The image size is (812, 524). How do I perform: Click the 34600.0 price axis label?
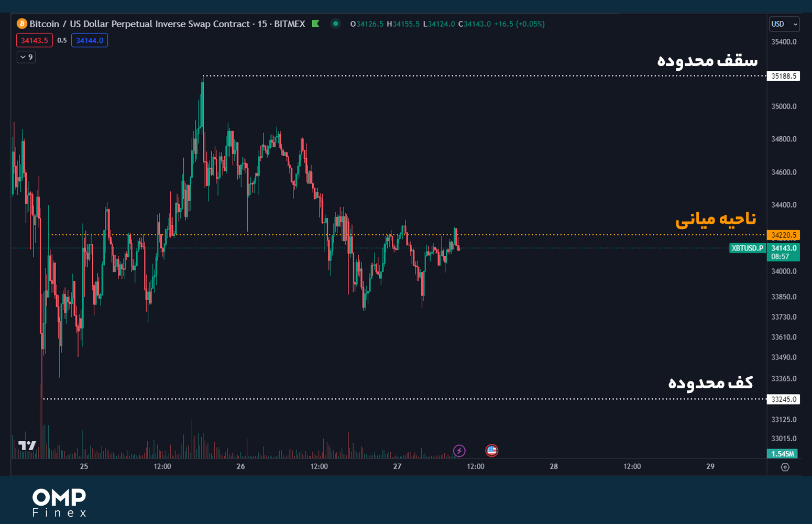coord(784,172)
